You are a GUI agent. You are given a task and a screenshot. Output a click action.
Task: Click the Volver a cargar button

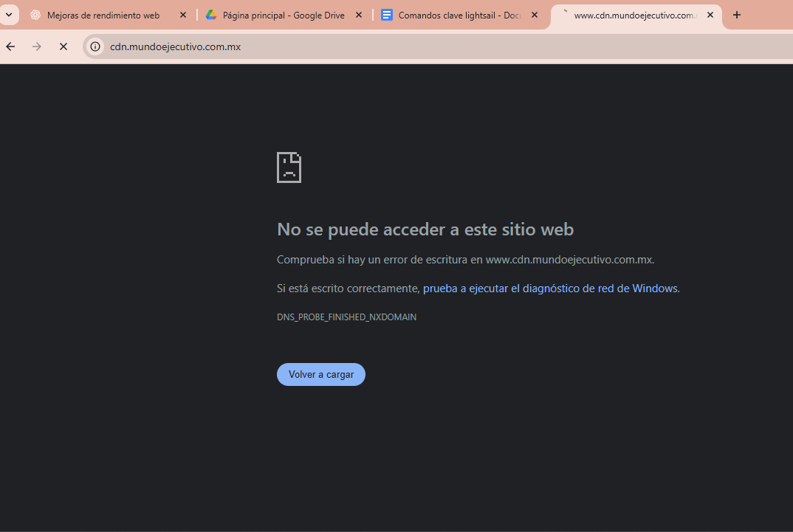pos(320,374)
